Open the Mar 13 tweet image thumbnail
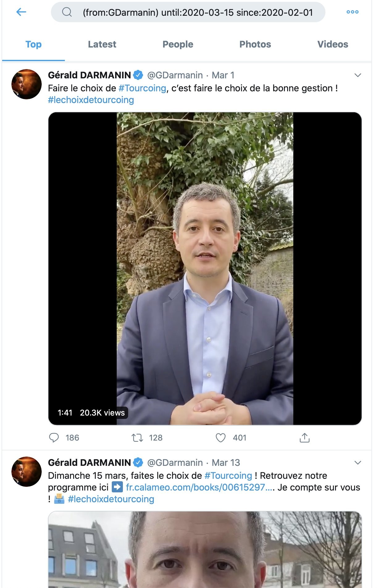 (205, 549)
